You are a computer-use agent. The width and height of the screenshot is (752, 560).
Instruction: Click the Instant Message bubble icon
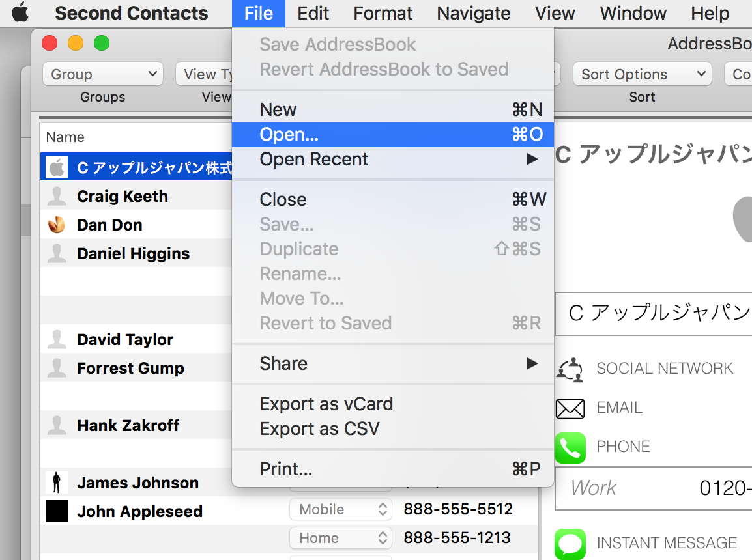(570, 544)
